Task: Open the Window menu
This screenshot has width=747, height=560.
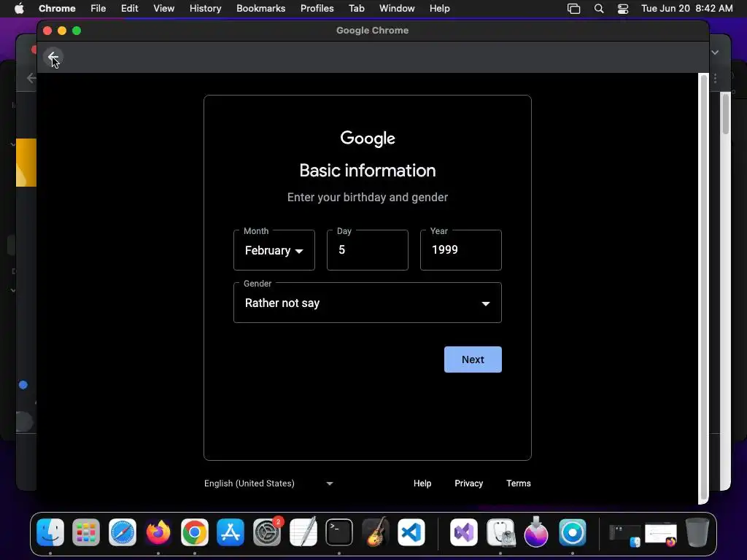Action: [x=397, y=9]
